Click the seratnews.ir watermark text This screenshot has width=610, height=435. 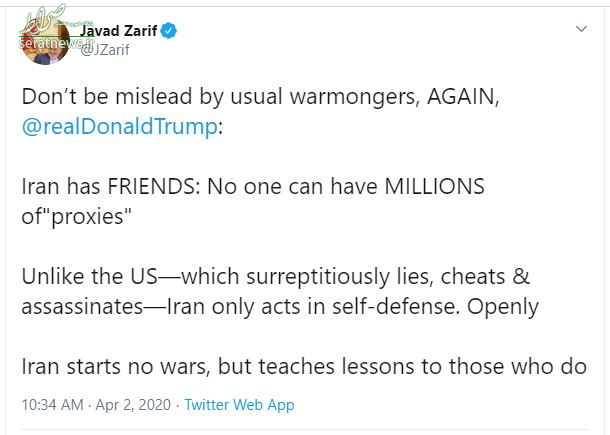point(56,42)
